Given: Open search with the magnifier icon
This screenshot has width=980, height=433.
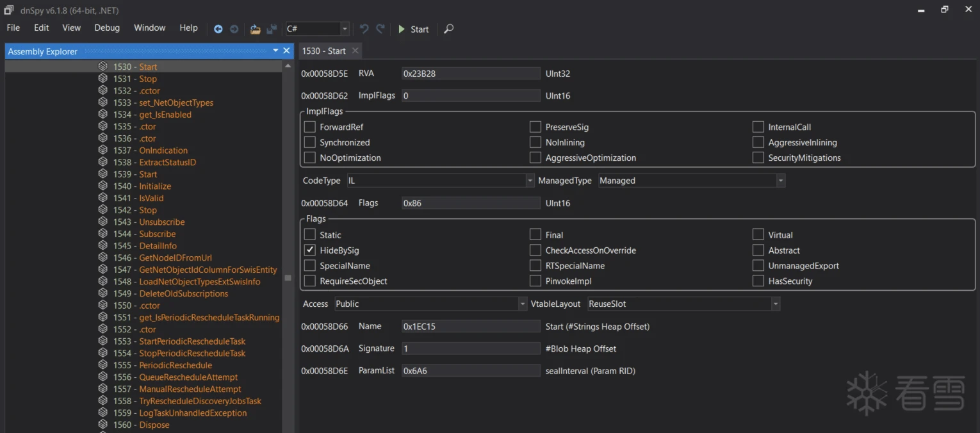Looking at the screenshot, I should (x=449, y=29).
